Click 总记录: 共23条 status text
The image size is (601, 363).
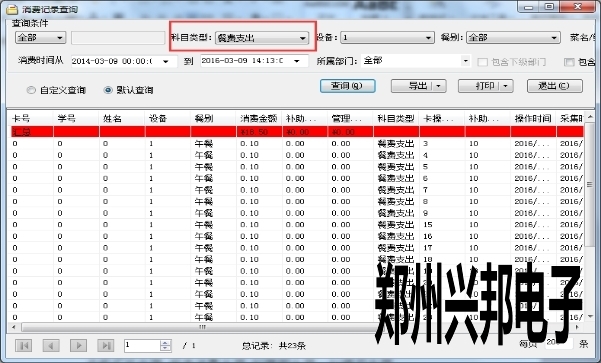point(274,346)
